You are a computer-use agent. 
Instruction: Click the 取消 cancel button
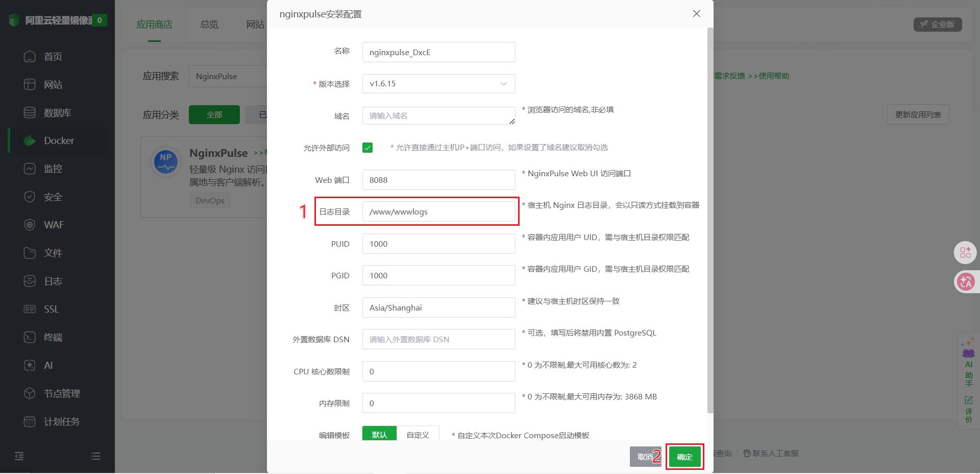pyautogui.click(x=645, y=457)
